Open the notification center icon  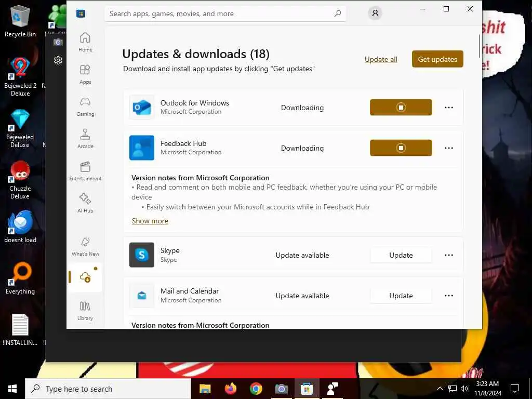coord(515,389)
